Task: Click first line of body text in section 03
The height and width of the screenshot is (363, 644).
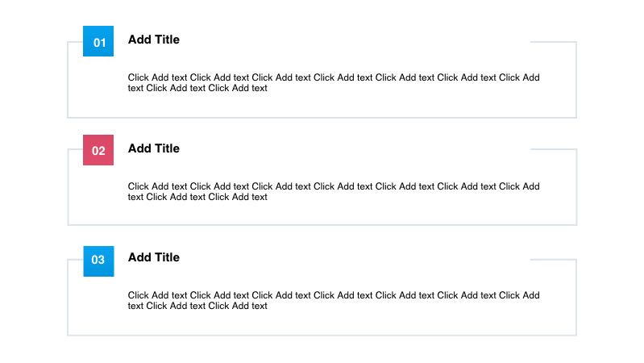Action: tap(334, 295)
